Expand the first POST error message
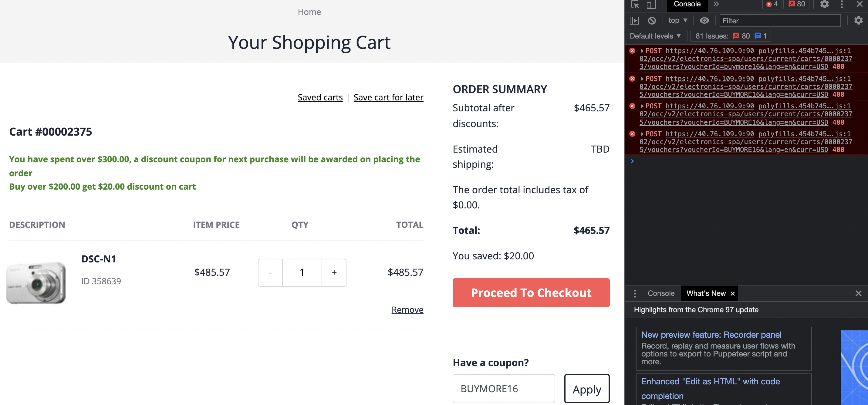 (x=642, y=51)
